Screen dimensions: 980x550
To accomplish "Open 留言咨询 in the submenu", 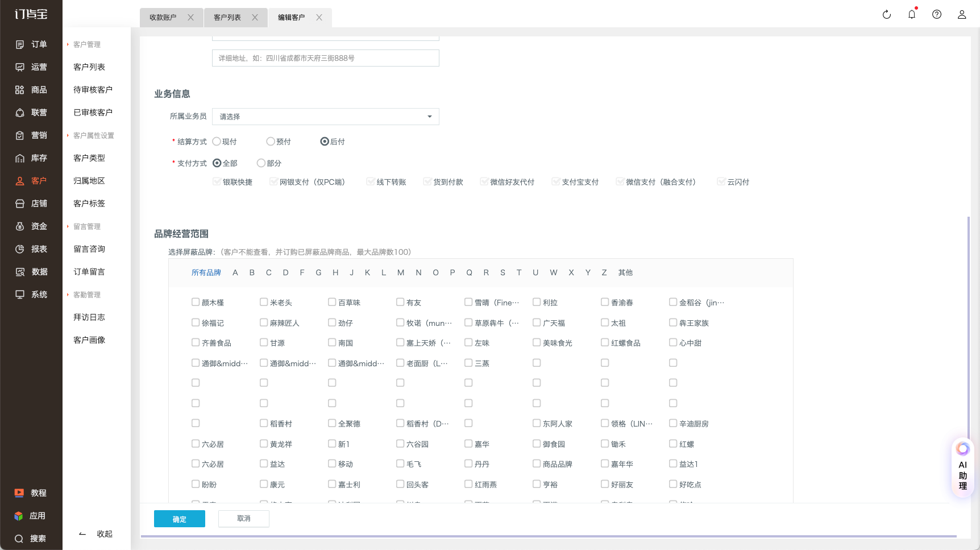I will (89, 249).
